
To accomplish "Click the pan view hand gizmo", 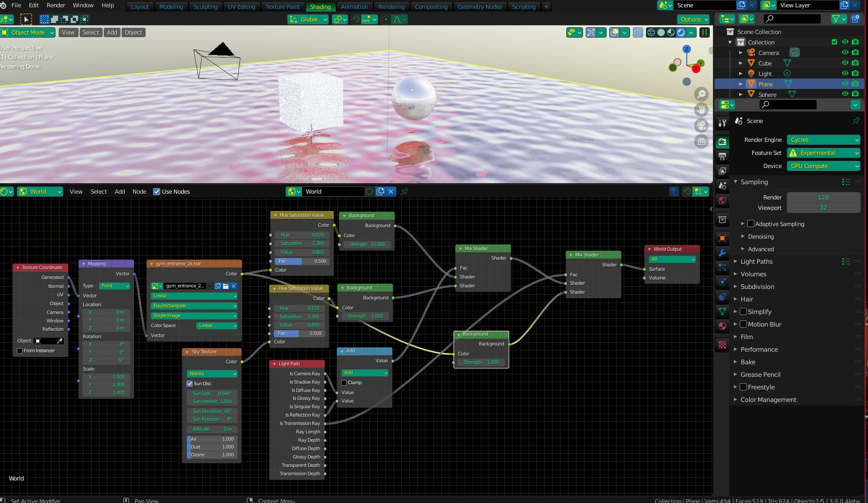I will pos(701,110).
